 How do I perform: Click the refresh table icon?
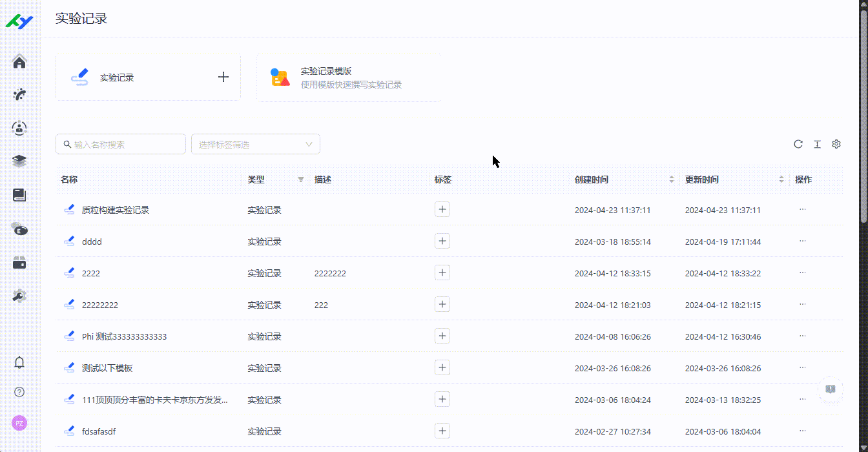(798, 144)
